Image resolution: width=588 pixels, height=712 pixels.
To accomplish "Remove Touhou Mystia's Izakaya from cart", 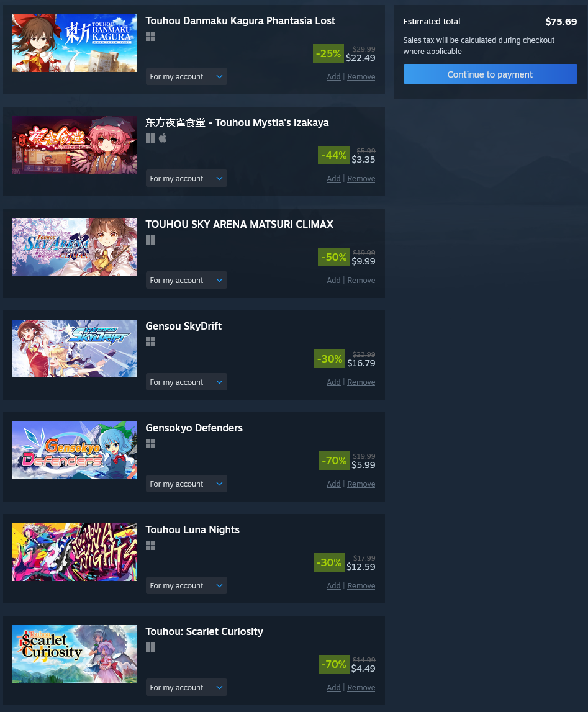I will pos(361,178).
